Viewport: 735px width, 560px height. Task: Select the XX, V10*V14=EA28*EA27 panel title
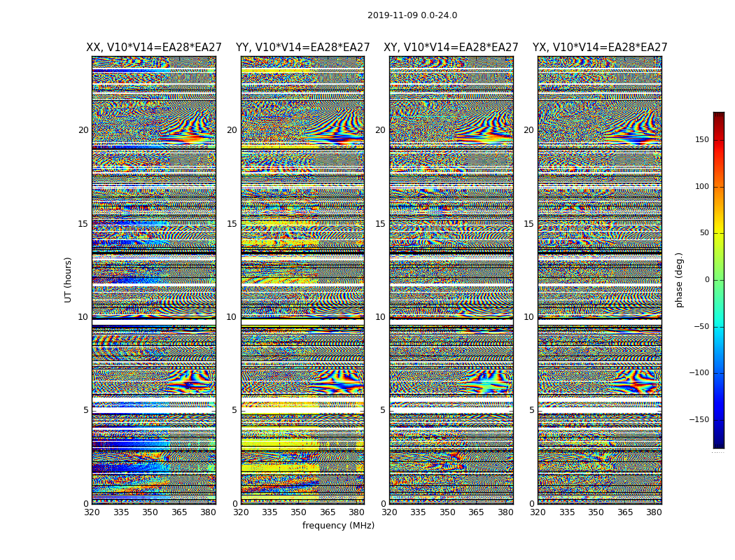click(x=153, y=48)
